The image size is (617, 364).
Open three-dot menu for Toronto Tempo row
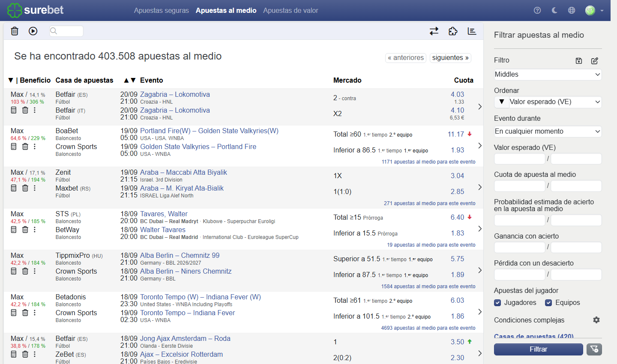point(35,313)
